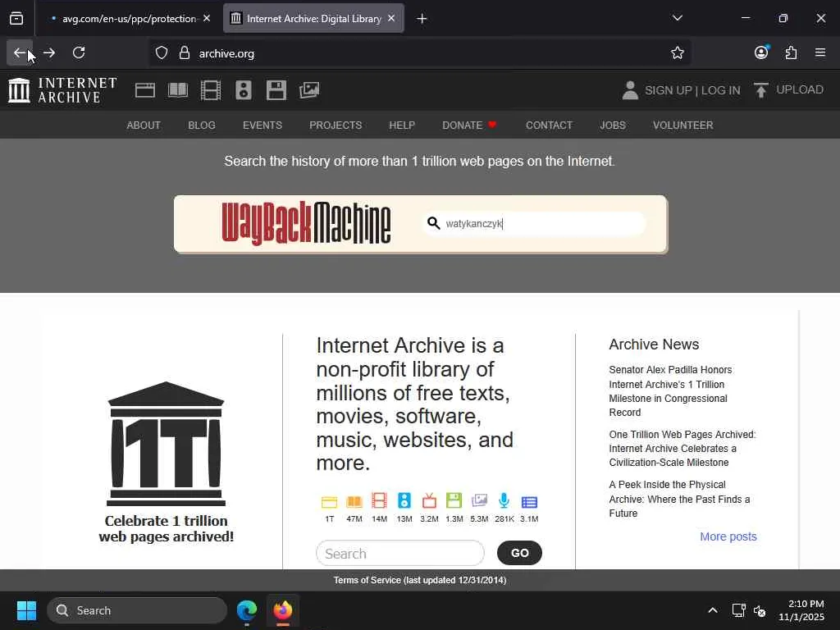Viewport: 840px width, 630px height.
Task: Open the Images icon in navbar
Action: click(309, 90)
